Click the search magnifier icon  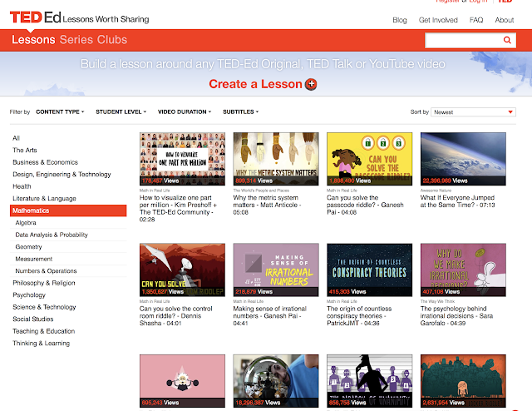[x=507, y=40]
